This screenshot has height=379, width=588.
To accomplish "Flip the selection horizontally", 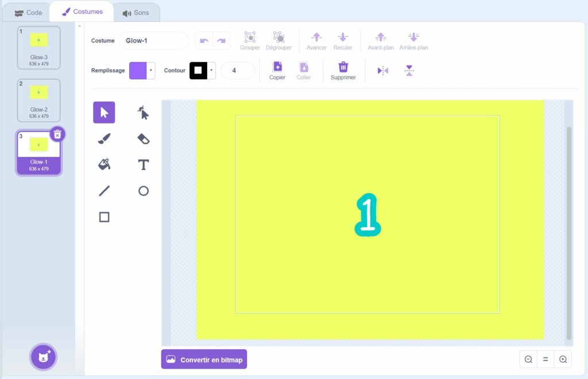I will 383,71.
